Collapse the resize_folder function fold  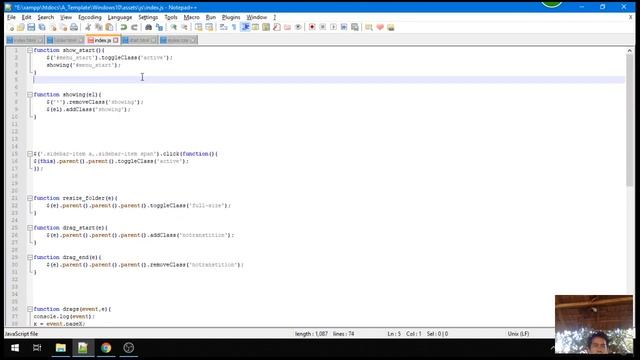30,198
